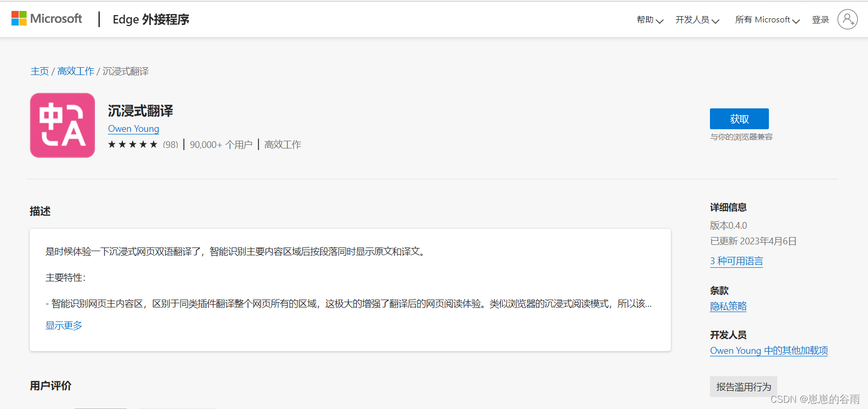Open the user account avatar icon
Screen dimensions: 868x409
pos(848,19)
